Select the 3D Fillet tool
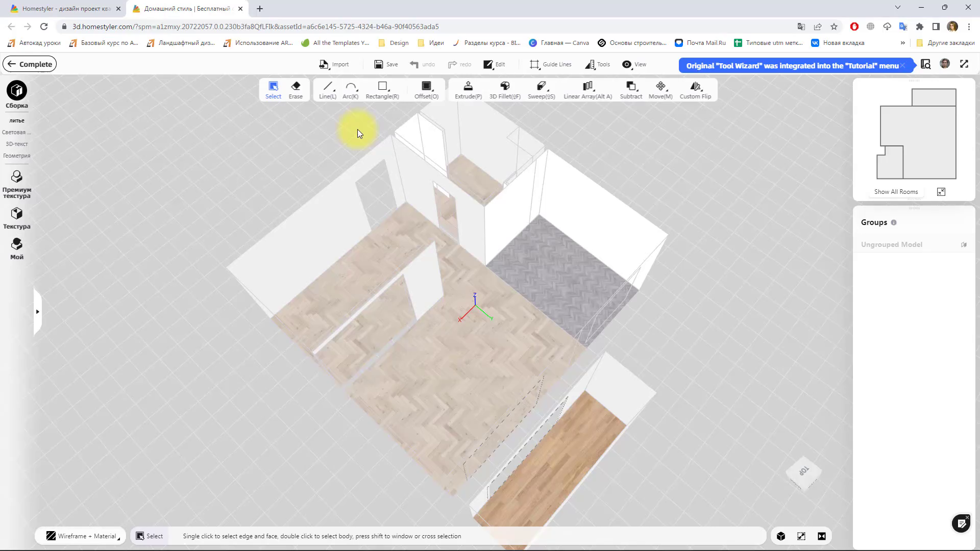Viewport: 980px width, 551px height. (504, 89)
